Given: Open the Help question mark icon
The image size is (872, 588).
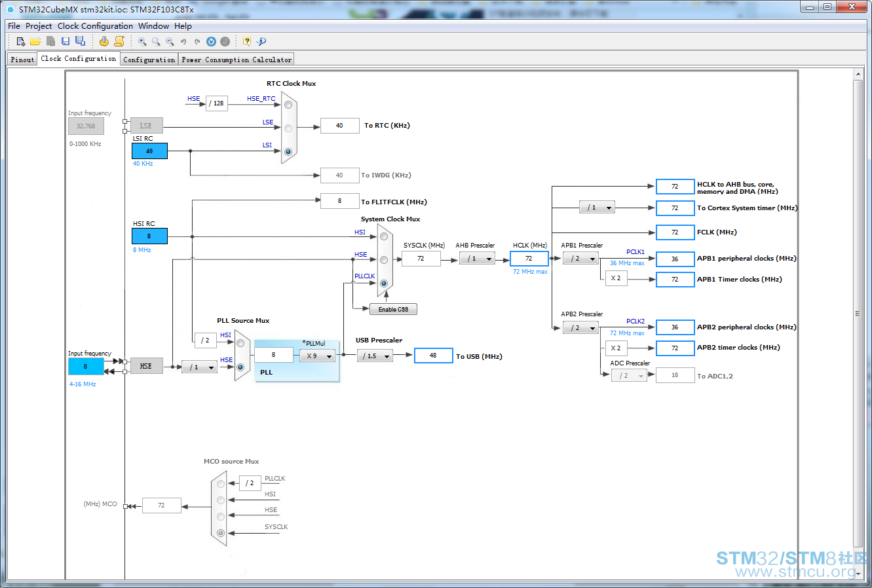Looking at the screenshot, I should 247,41.
